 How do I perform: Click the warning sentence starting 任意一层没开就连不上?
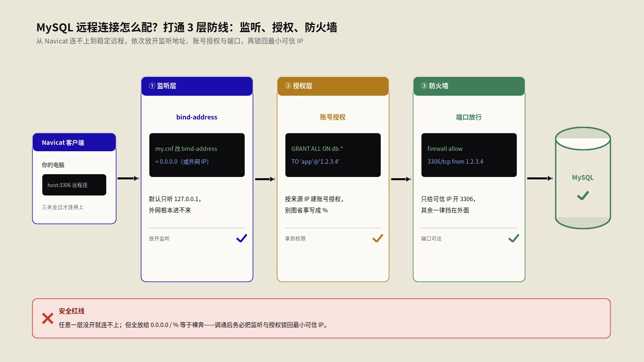[194, 325]
